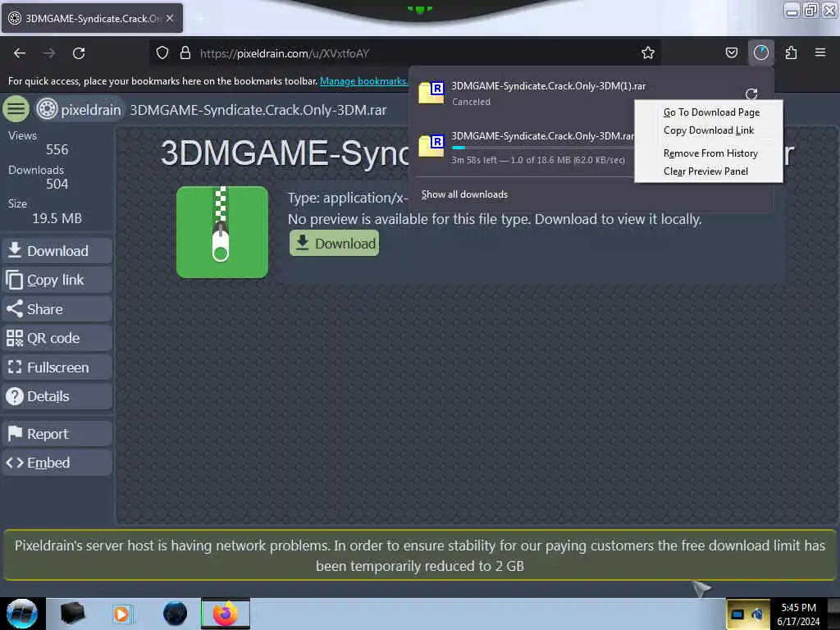
Task: Click the padlock site information icon
Action: pos(185,53)
